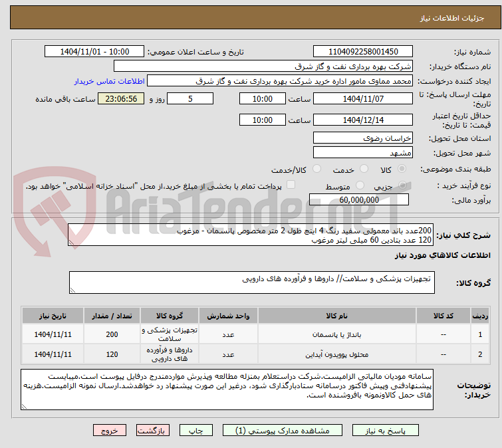The image size is (502, 448).
Task: Click the شماره نیاز field 1104092258001450
Action: [363, 52]
